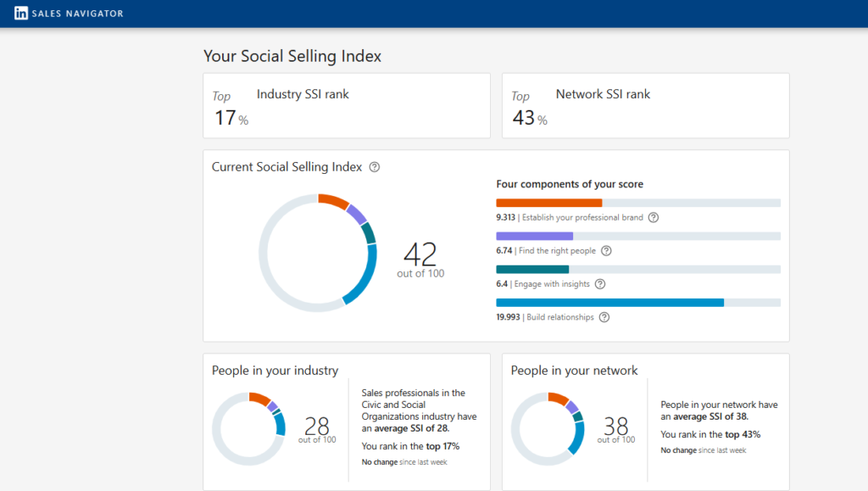Click the network average SSI of 38 text
The image size is (868, 491).
[x=719, y=410]
